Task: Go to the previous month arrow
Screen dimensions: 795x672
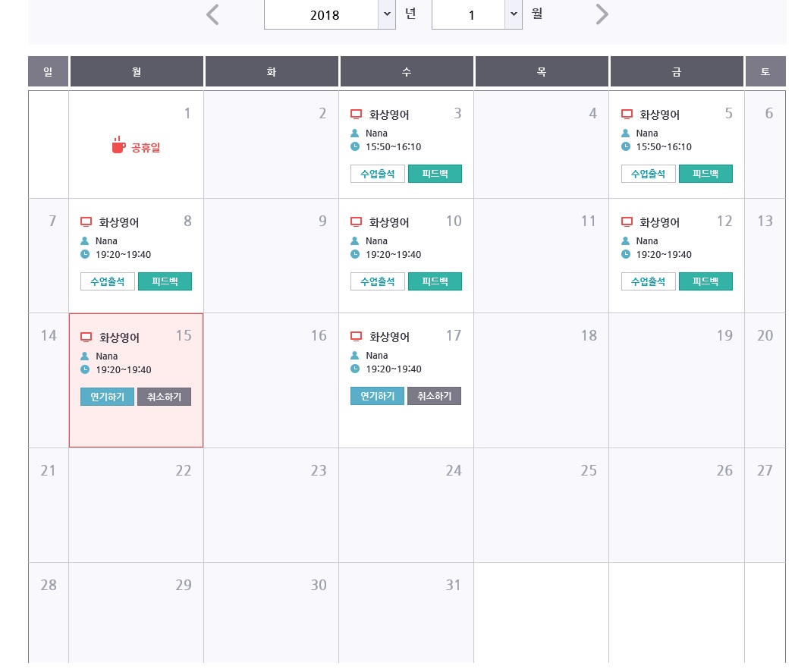Action: pyautogui.click(x=213, y=14)
